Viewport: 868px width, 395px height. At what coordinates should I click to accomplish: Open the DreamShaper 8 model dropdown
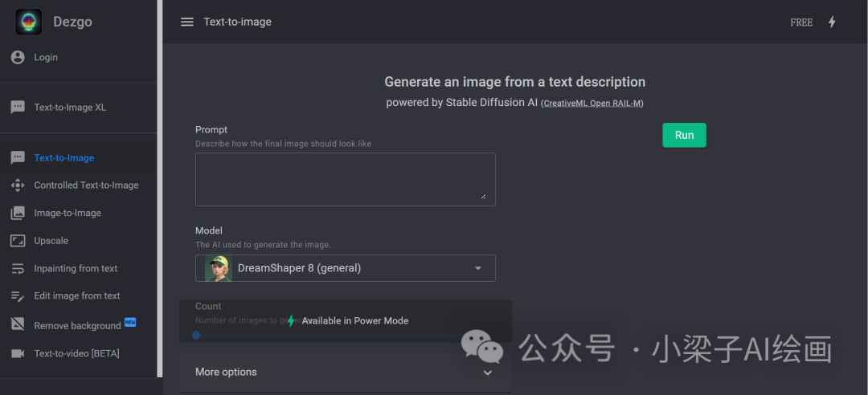click(346, 268)
